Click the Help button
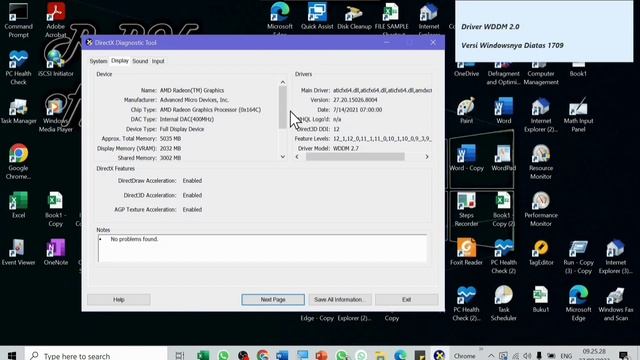 [119, 300]
